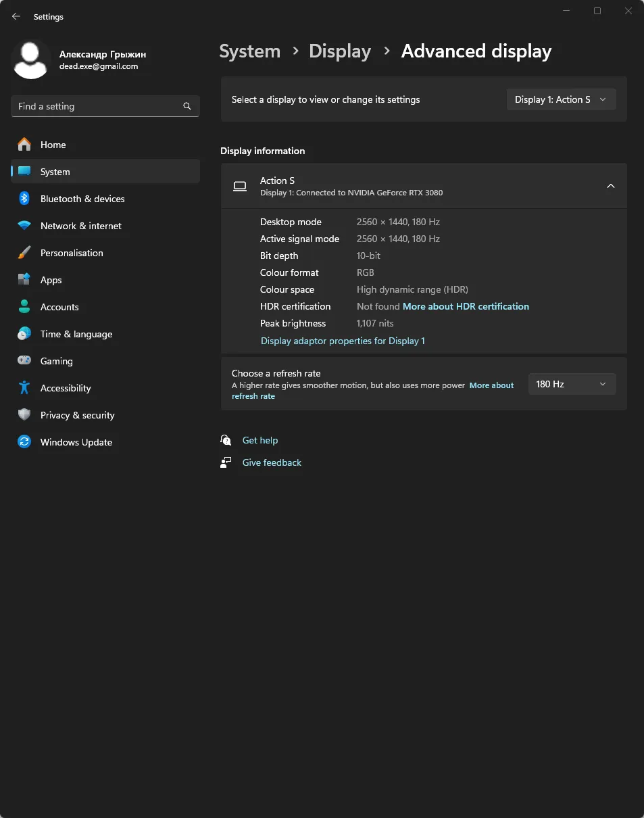
Task: Open the display selection dropdown
Action: click(561, 99)
